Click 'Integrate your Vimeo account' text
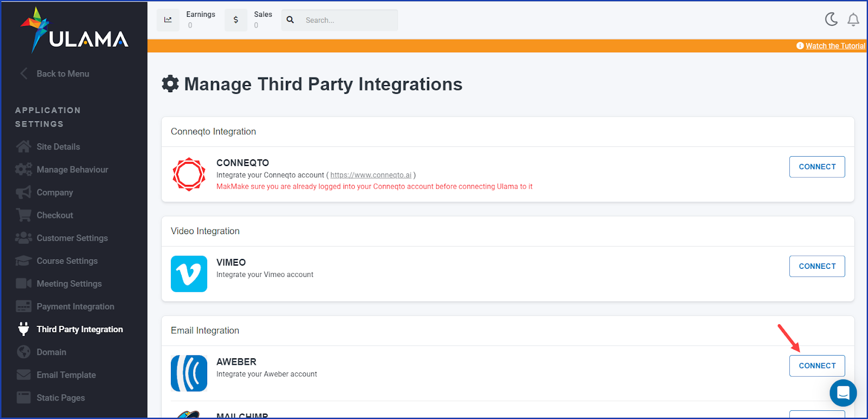Screen dimensions: 868x419 pyautogui.click(x=265, y=275)
